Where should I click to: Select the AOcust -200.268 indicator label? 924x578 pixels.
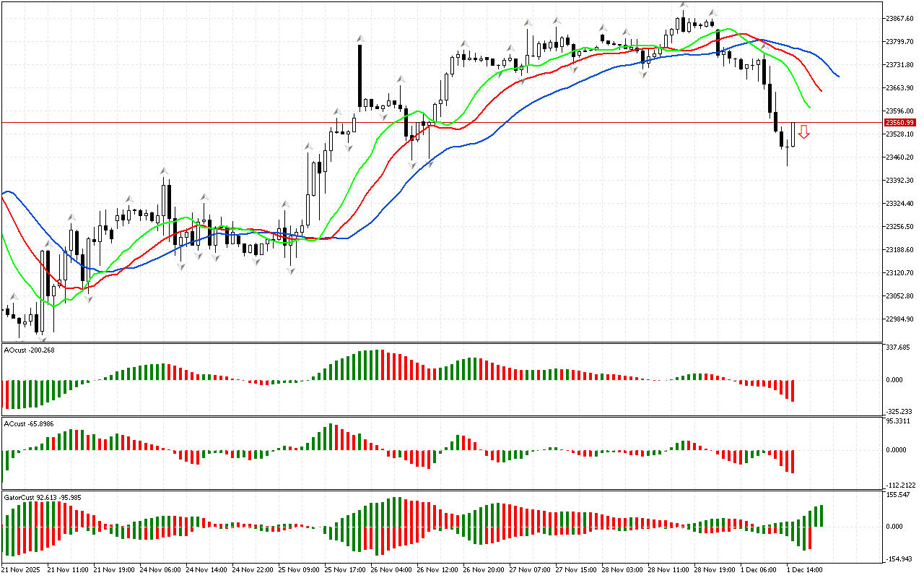coord(29,350)
